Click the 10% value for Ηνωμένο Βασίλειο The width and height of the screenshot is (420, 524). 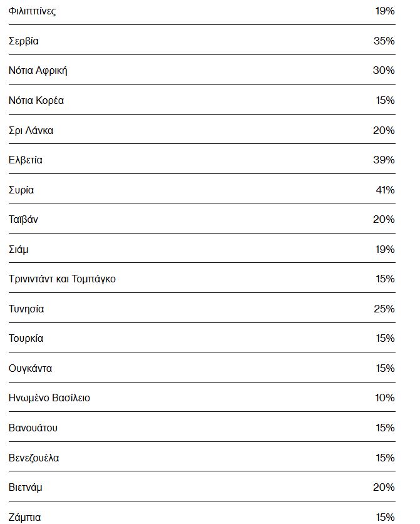click(x=385, y=398)
